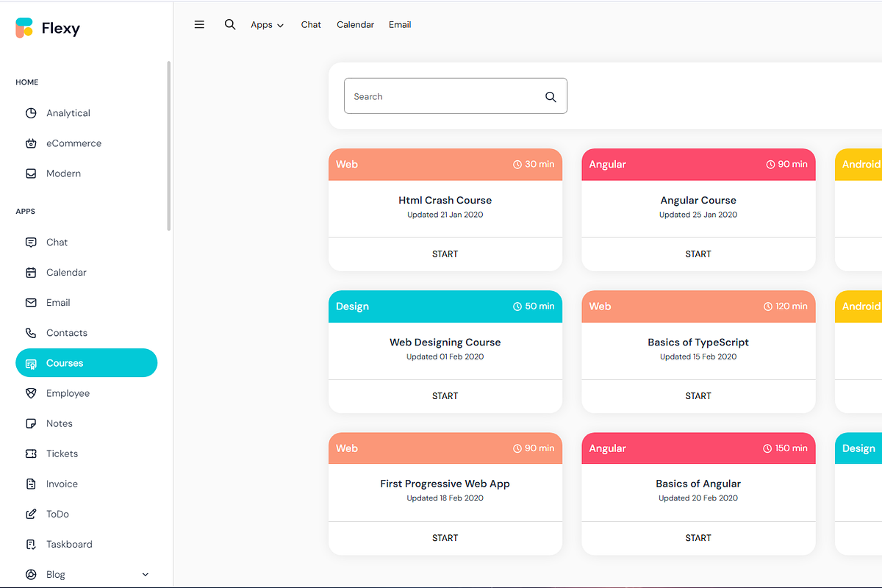Click the 'First Progressive Web App' title
Viewport: 882px width, 588px height.
(x=445, y=484)
